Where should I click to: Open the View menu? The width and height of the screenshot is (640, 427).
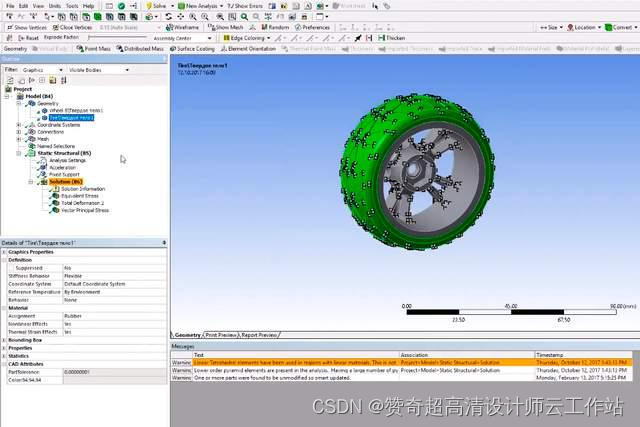(x=38, y=6)
